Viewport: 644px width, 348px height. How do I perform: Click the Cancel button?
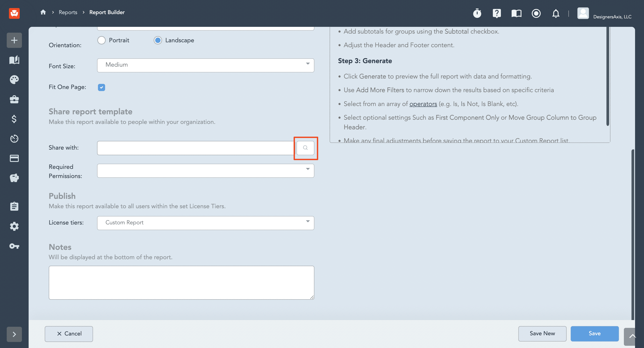pyautogui.click(x=69, y=334)
